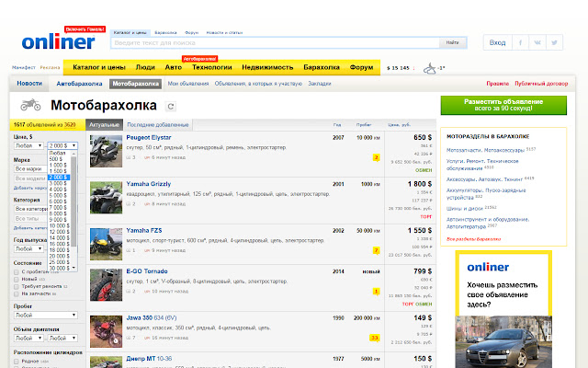The height and width of the screenshot is (368, 588).
Task: Check the 'Требует ремонта' checkbox
Action: [x=17, y=286]
